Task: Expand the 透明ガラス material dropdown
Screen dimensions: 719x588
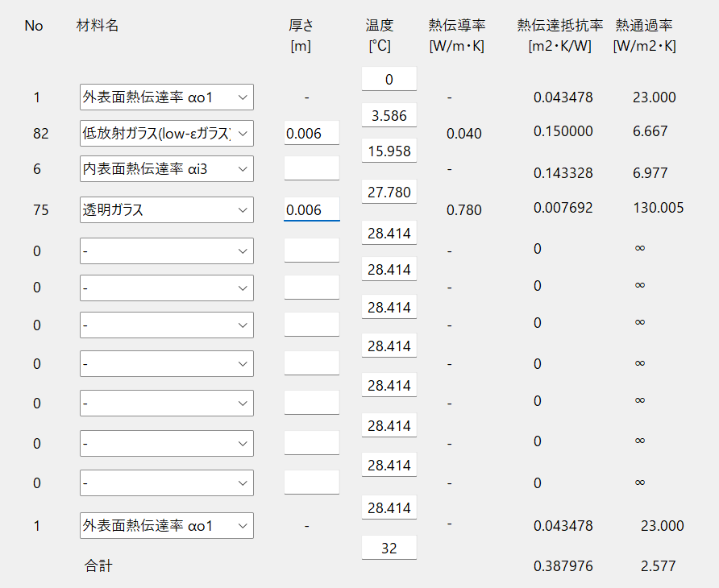Action: pos(167,210)
